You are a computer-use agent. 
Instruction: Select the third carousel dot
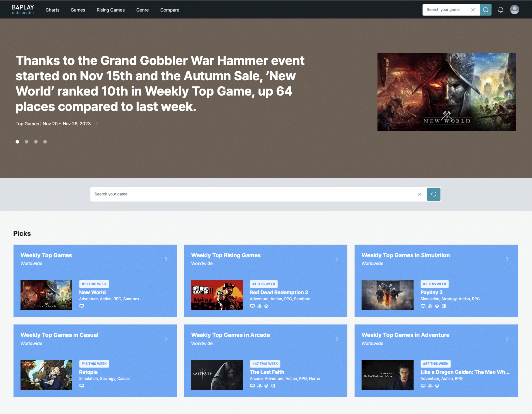(x=36, y=142)
